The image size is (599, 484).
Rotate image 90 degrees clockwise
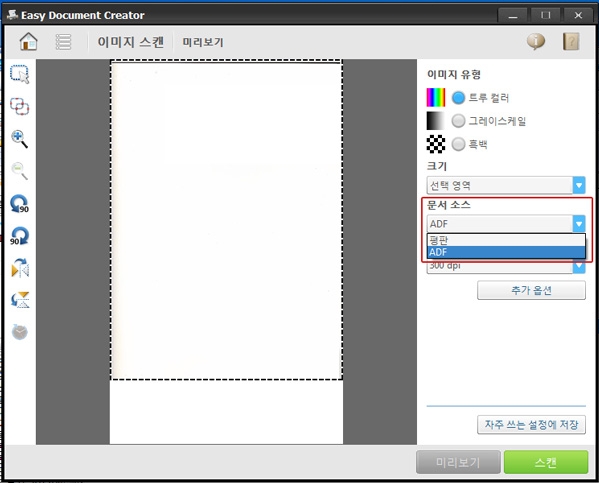coord(19,236)
